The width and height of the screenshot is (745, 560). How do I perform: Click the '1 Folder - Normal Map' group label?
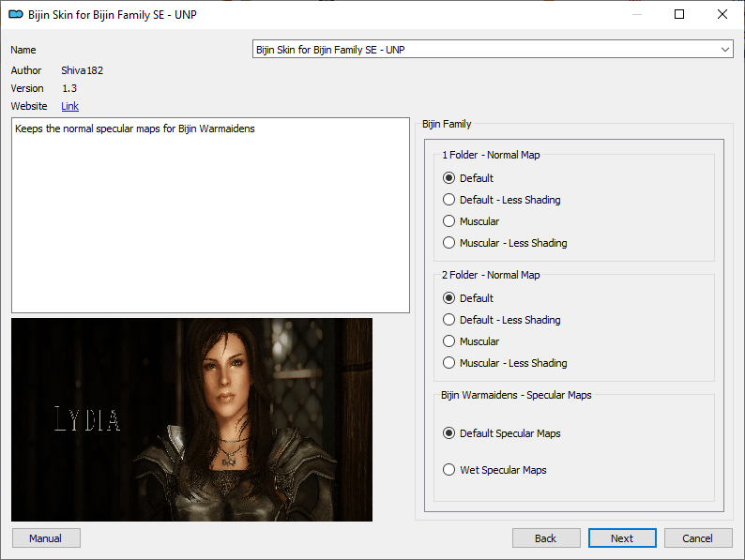click(x=491, y=155)
